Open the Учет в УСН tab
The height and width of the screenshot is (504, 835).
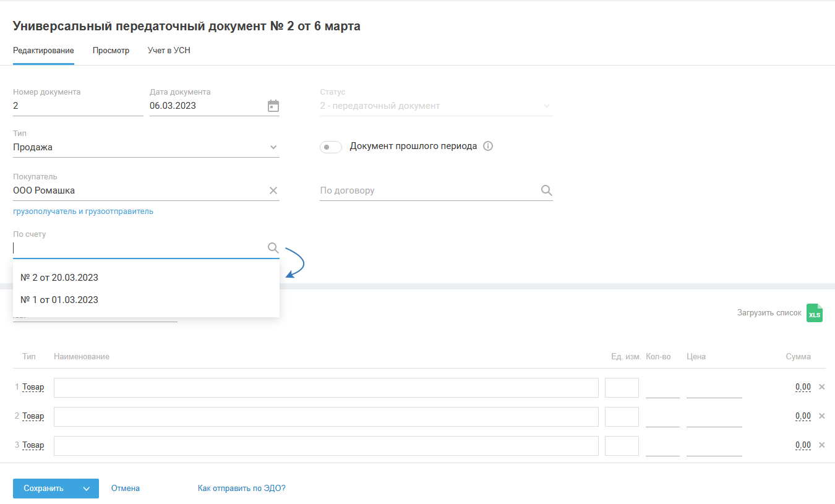[169, 51]
